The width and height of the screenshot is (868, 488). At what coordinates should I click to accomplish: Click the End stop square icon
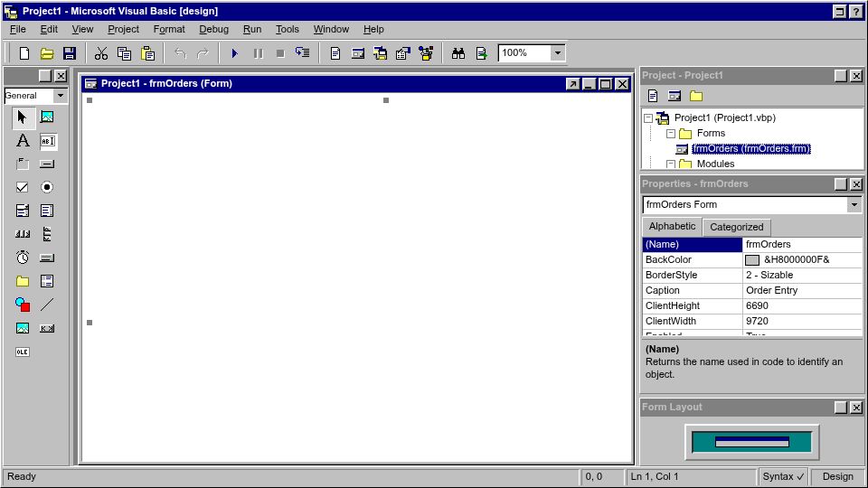280,53
